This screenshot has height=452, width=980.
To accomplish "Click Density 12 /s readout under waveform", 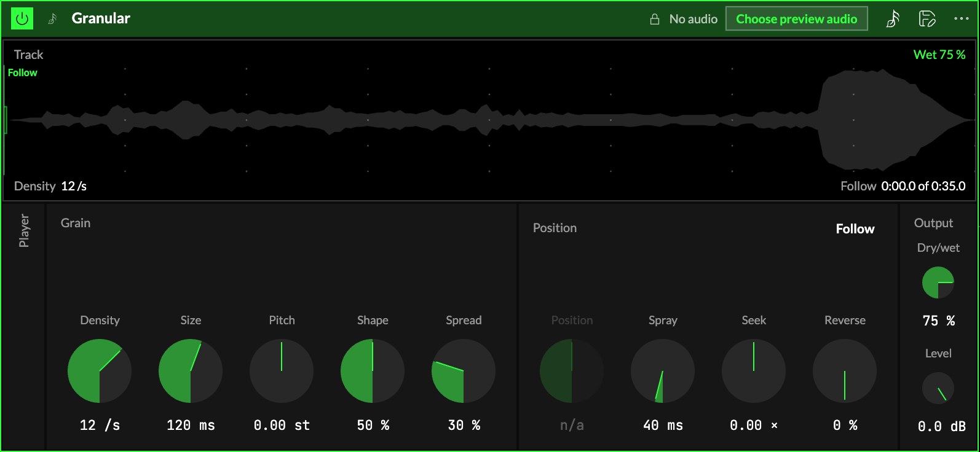I will tap(50, 186).
